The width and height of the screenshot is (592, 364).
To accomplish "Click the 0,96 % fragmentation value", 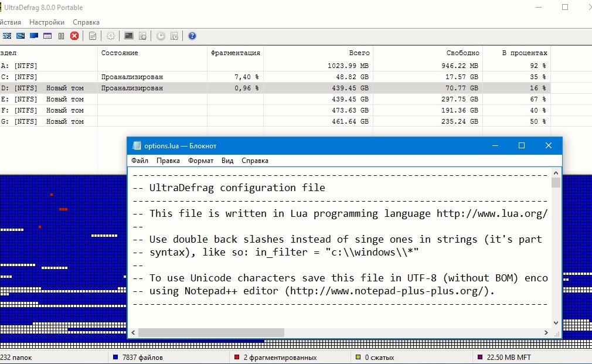I will point(247,88).
